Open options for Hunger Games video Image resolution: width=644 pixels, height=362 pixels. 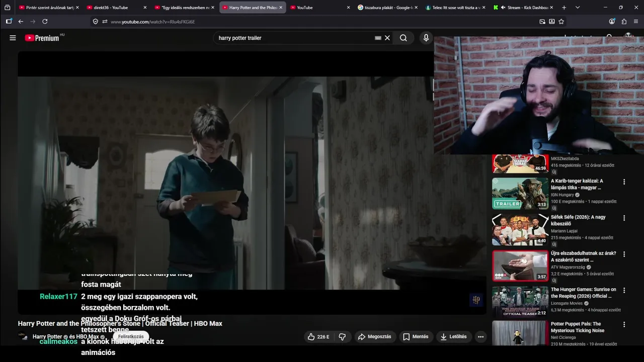tap(624, 290)
